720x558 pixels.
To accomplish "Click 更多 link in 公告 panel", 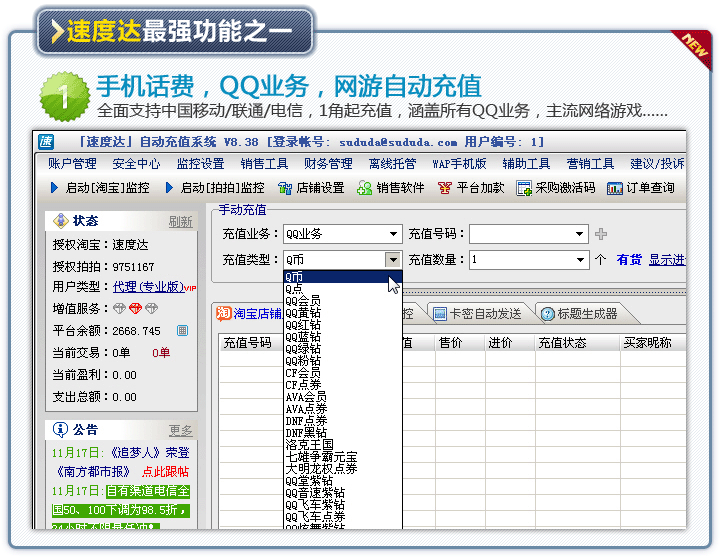I will tap(180, 430).
